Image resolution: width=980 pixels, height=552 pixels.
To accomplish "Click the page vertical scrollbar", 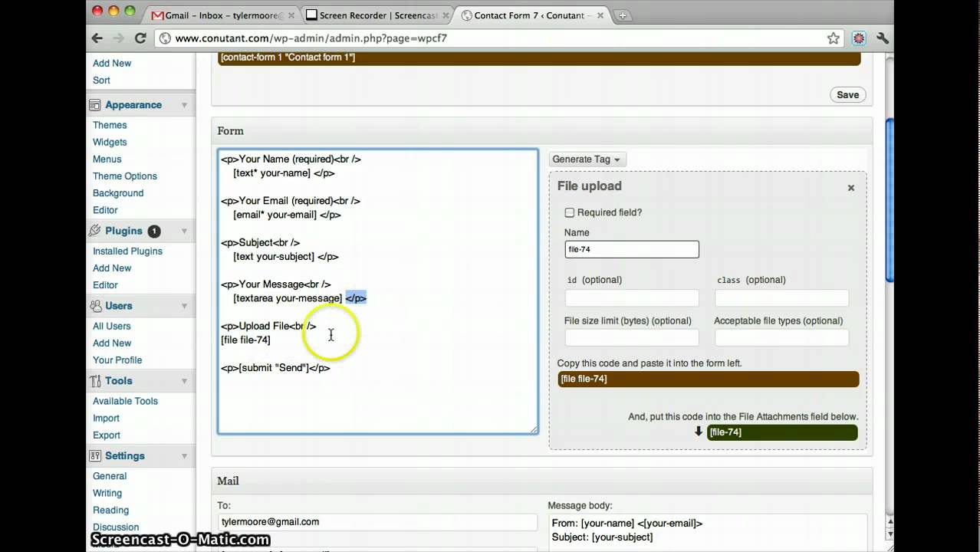I will point(890,199).
